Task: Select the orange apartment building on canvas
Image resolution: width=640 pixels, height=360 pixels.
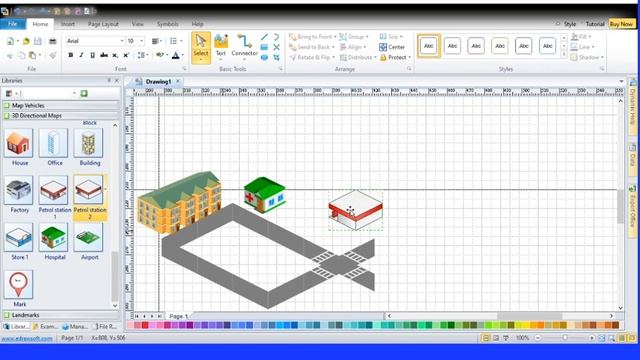Action: 180,202
